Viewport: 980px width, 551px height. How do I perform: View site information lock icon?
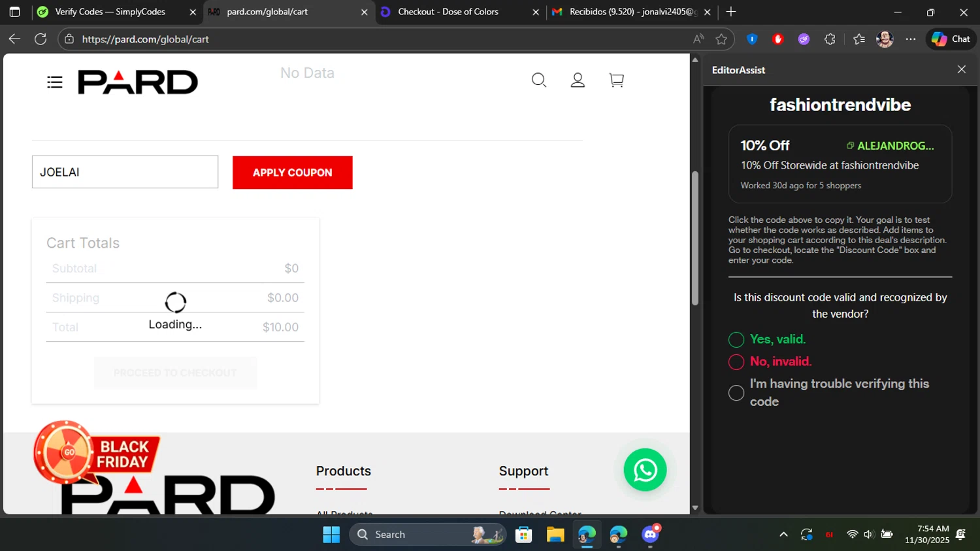[x=69, y=39]
